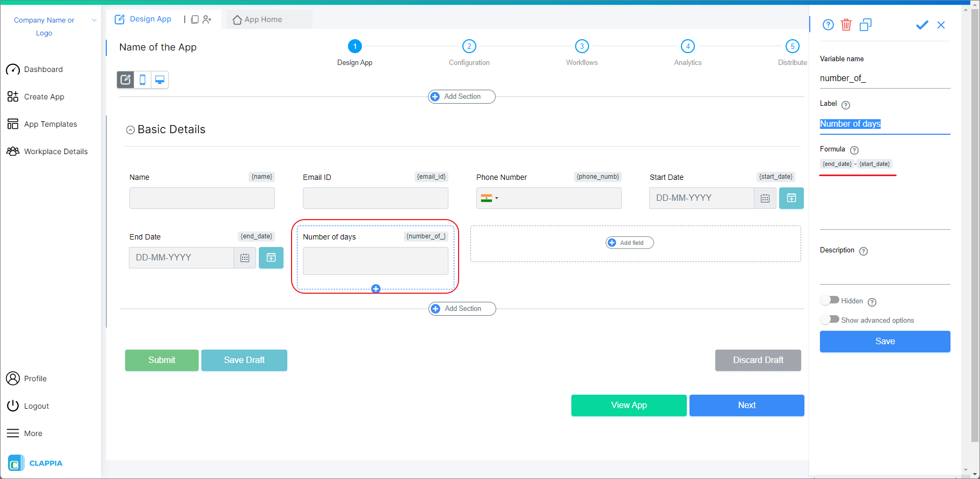Click the top Add Section button
This screenshot has height=479, width=980.
pos(462,97)
